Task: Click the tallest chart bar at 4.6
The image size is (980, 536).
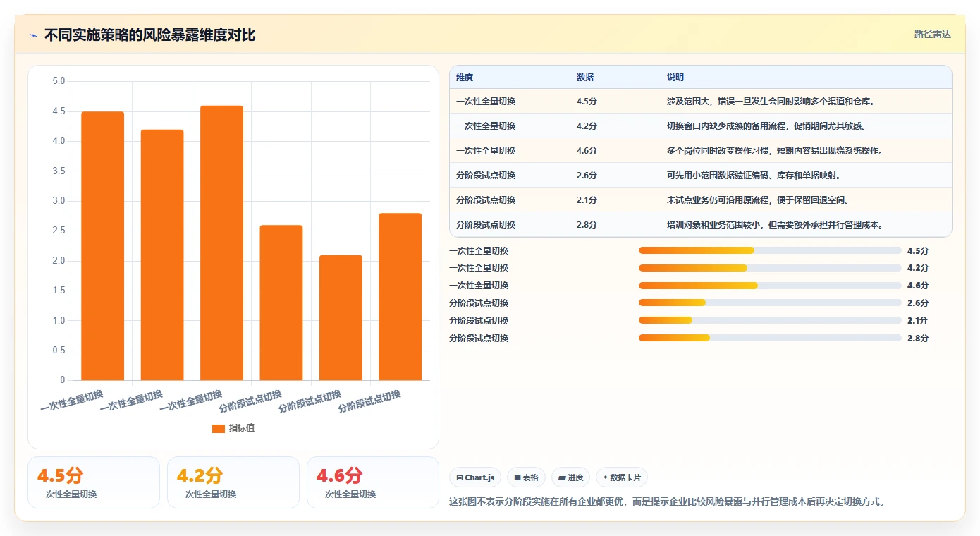Action: 221,243
